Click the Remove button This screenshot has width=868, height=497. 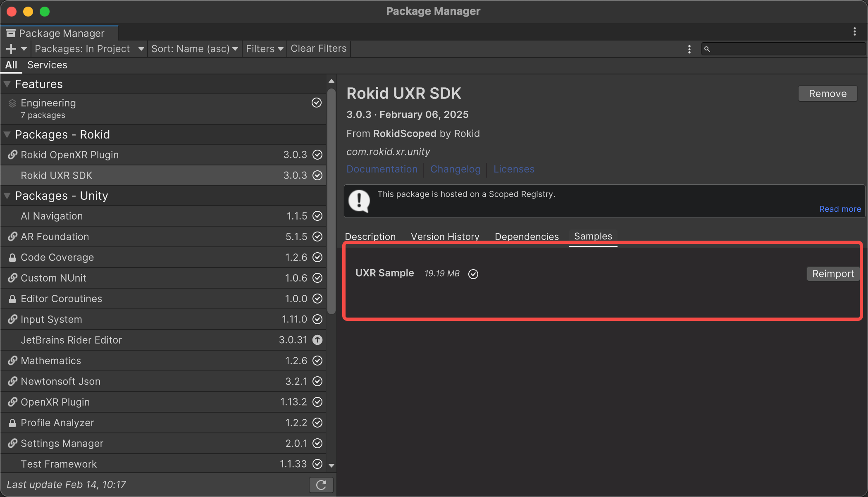827,93
